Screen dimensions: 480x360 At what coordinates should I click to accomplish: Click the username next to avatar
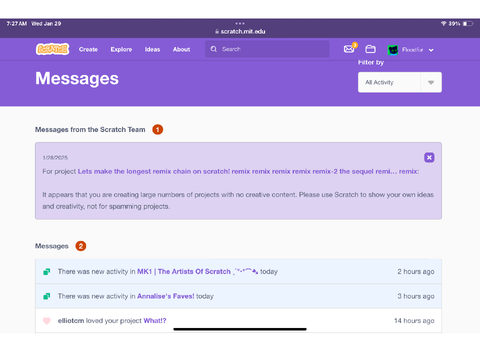(412, 50)
